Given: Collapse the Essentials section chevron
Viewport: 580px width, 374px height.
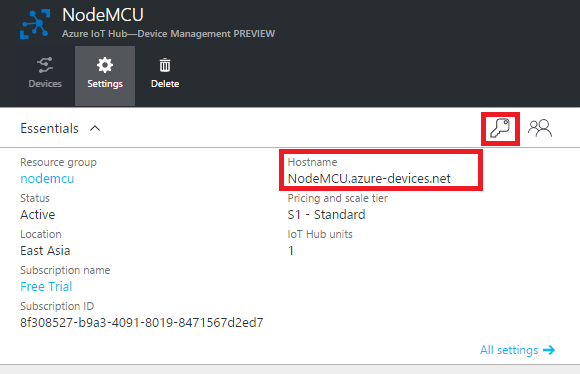Looking at the screenshot, I should click(x=95, y=128).
